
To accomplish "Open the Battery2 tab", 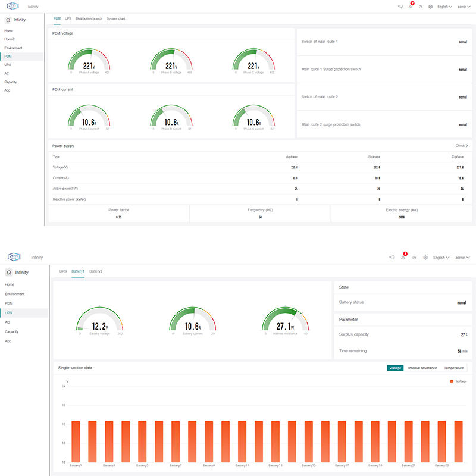I will coord(96,271).
